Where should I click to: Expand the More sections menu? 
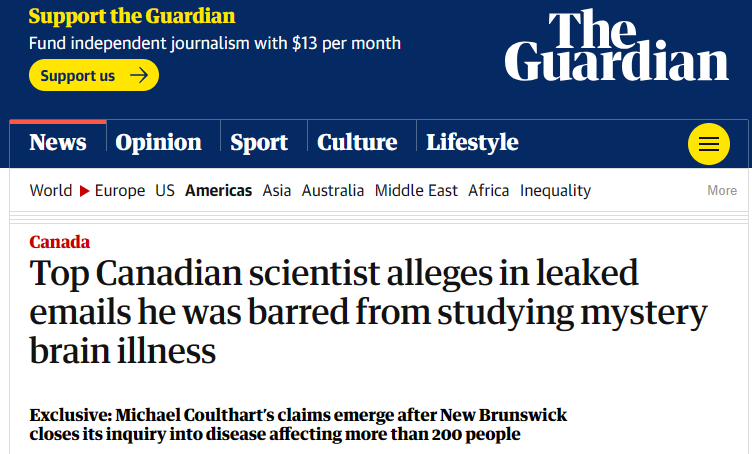(x=722, y=190)
